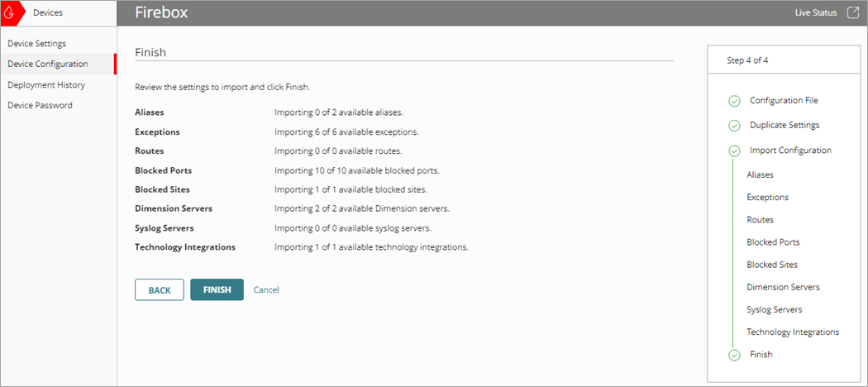Click 'Step 4 of 4' text
Viewport: 868px width, 387px height.
747,61
